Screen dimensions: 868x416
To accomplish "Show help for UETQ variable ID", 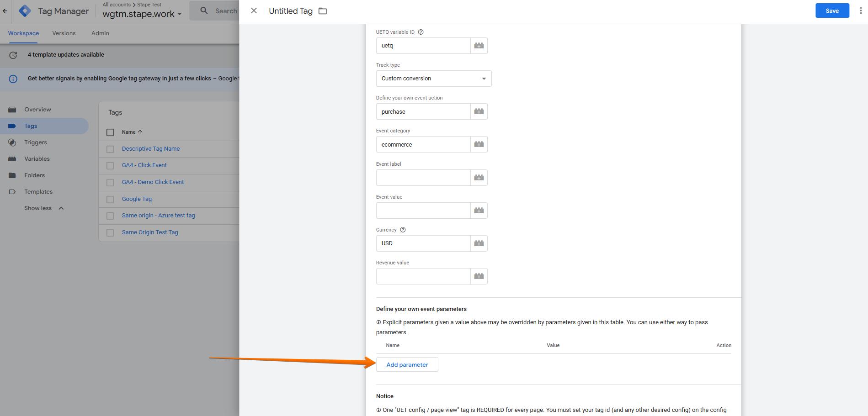I will (421, 32).
